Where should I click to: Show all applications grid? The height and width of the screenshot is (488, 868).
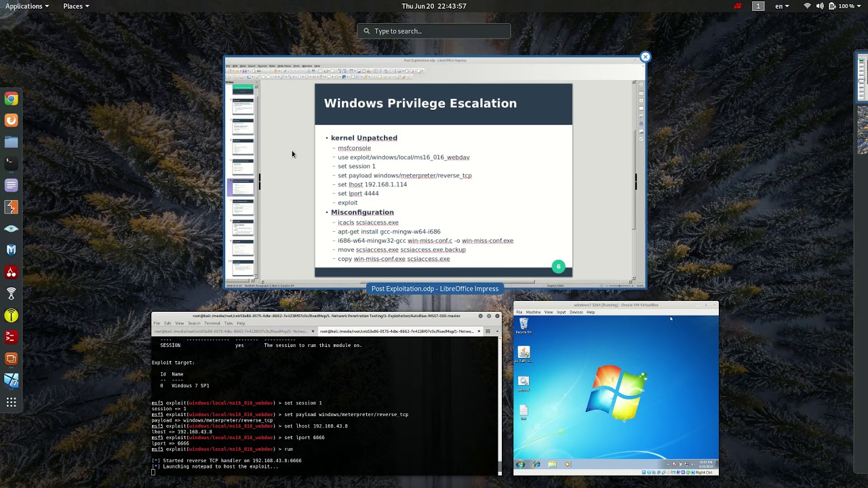pos(11,403)
